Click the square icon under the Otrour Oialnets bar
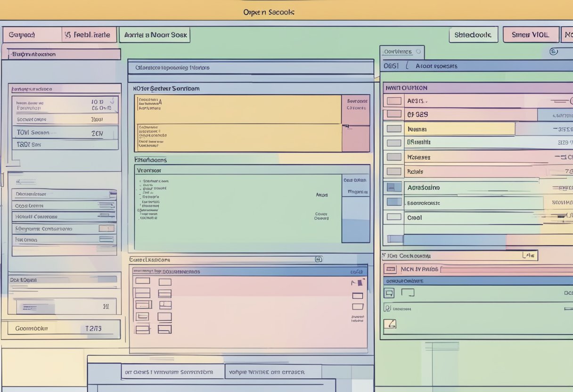This screenshot has width=573, height=392. pos(389,293)
